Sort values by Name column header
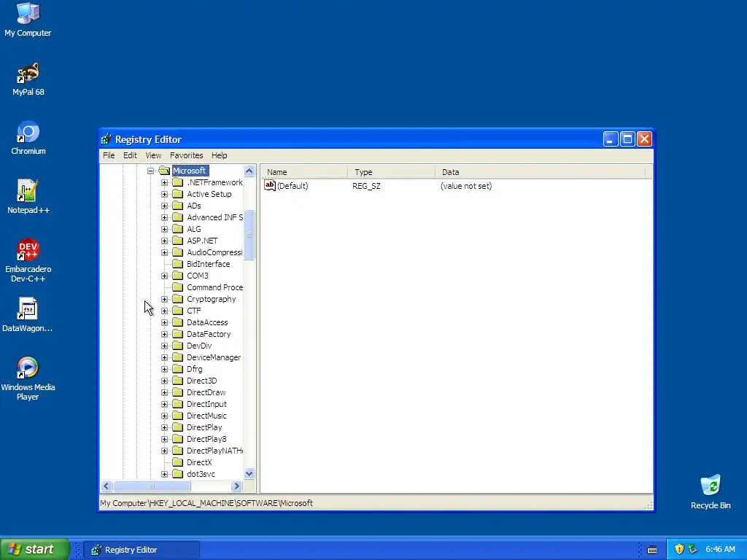747x560 pixels. [x=305, y=172]
